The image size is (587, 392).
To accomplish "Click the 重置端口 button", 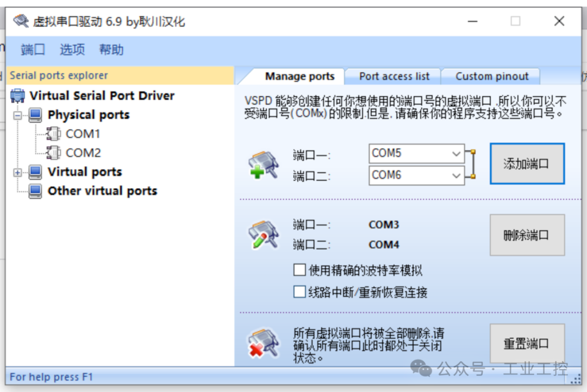I will tap(527, 343).
